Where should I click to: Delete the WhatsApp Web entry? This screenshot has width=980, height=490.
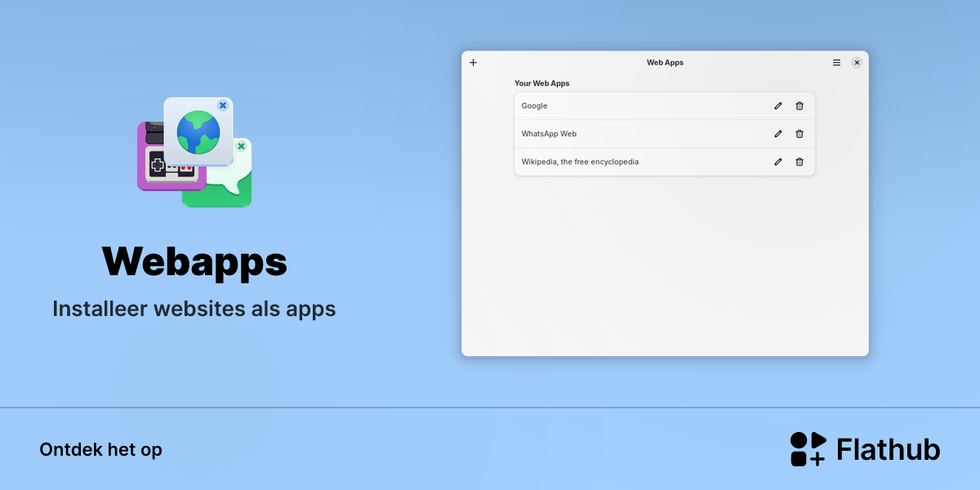[800, 134]
